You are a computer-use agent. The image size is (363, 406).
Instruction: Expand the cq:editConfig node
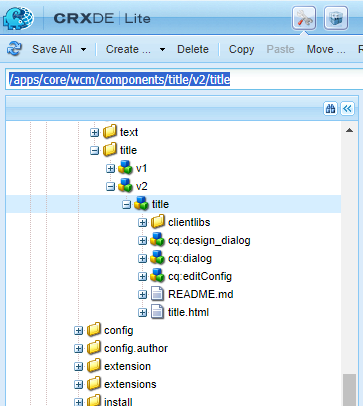(x=143, y=277)
